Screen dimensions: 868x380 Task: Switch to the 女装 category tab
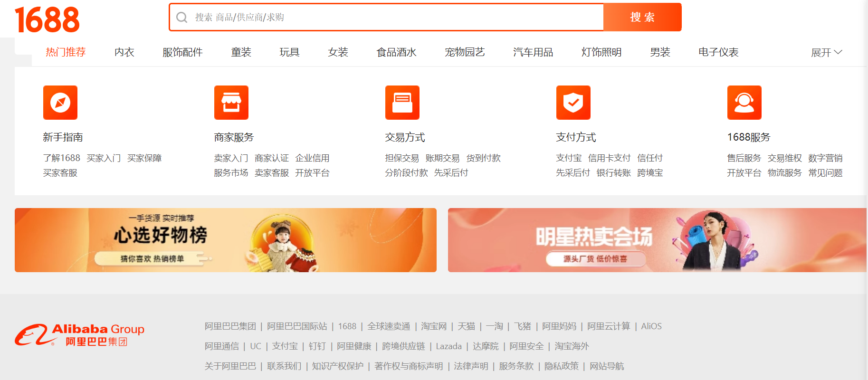(338, 52)
